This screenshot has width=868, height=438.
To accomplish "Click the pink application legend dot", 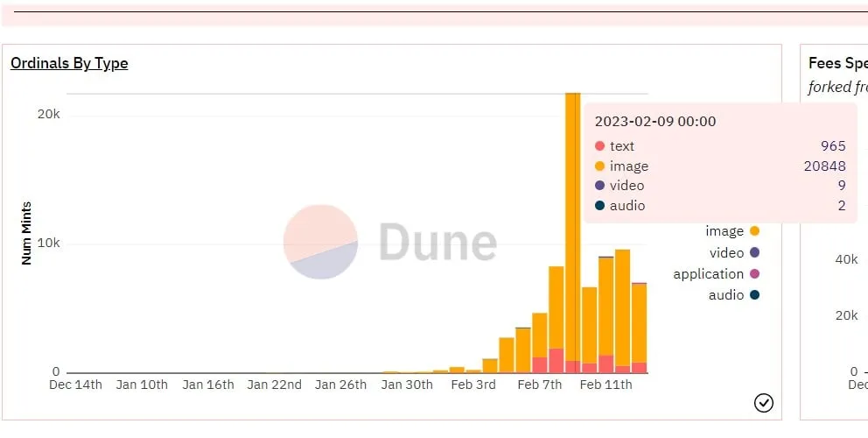I will pos(754,274).
